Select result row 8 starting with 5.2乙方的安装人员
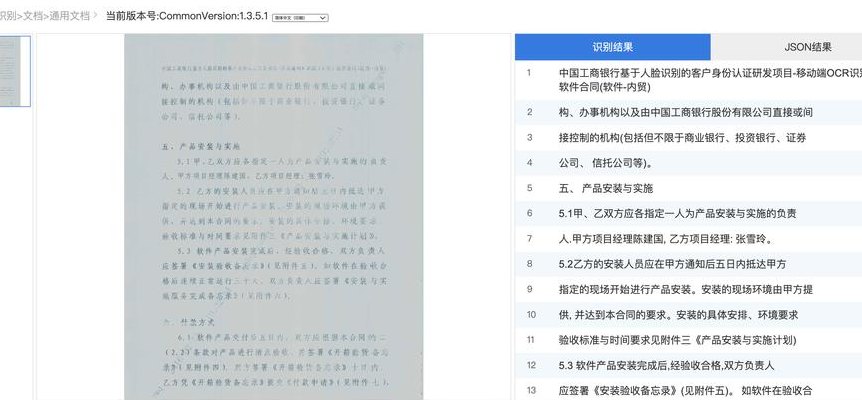The image size is (862, 400). point(688,264)
